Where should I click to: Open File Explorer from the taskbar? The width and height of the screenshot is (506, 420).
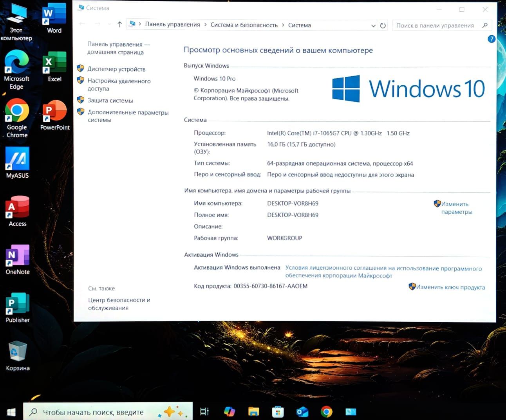[x=254, y=412]
